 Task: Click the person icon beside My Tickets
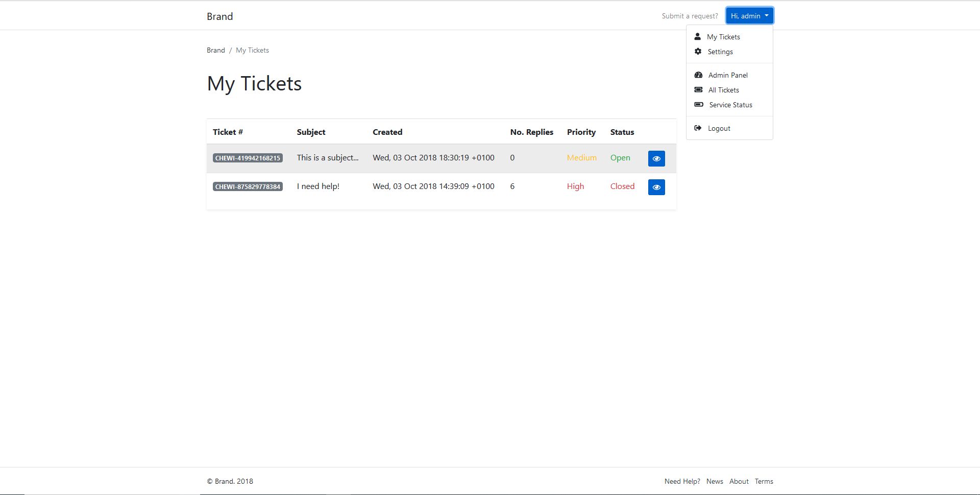pyautogui.click(x=697, y=37)
